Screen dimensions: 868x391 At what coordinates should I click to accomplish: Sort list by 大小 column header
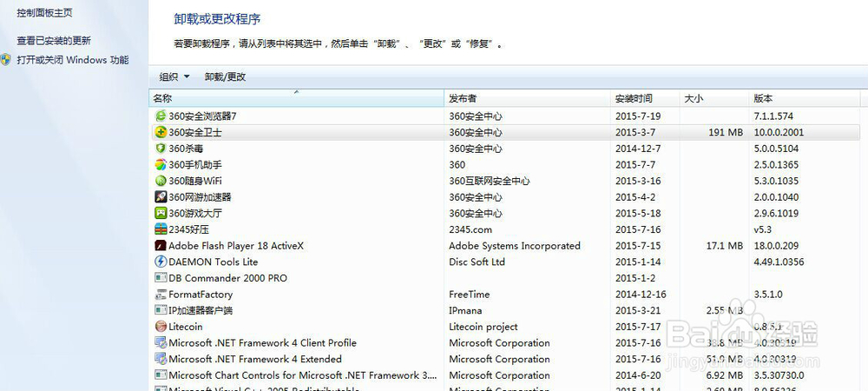pos(714,98)
